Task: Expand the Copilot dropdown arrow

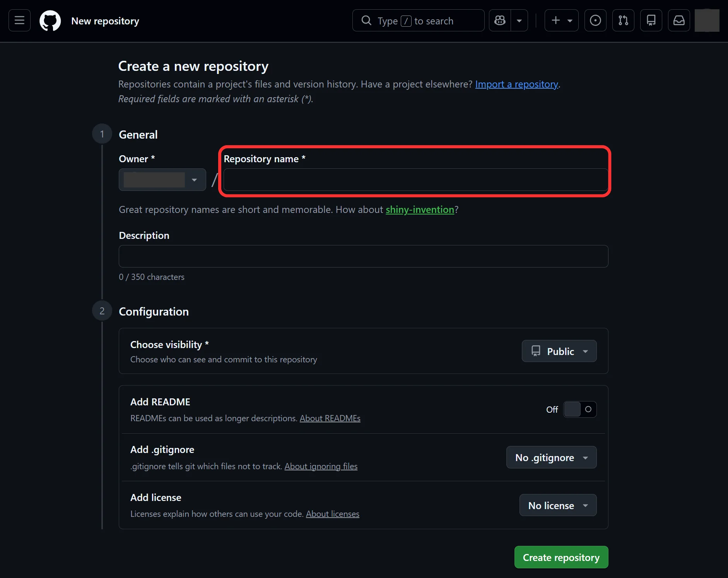Action: (520, 20)
